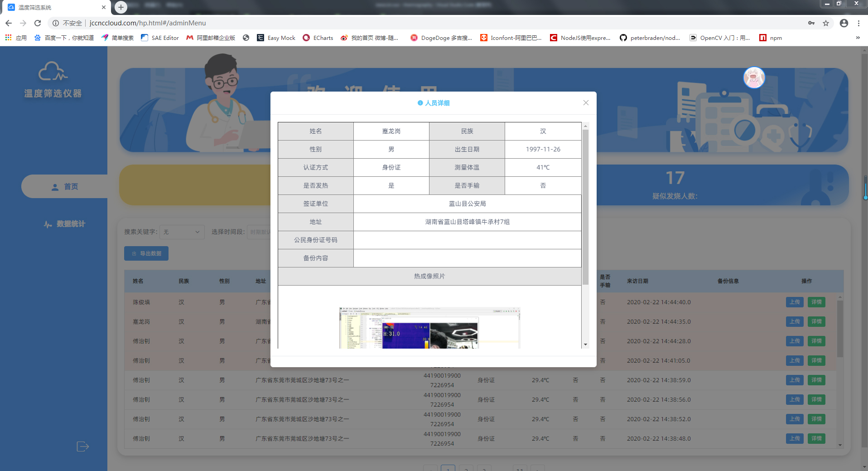This screenshot has width=868, height=471.
Task: Open 数据统计 in the sidebar
Action: [x=65, y=224]
